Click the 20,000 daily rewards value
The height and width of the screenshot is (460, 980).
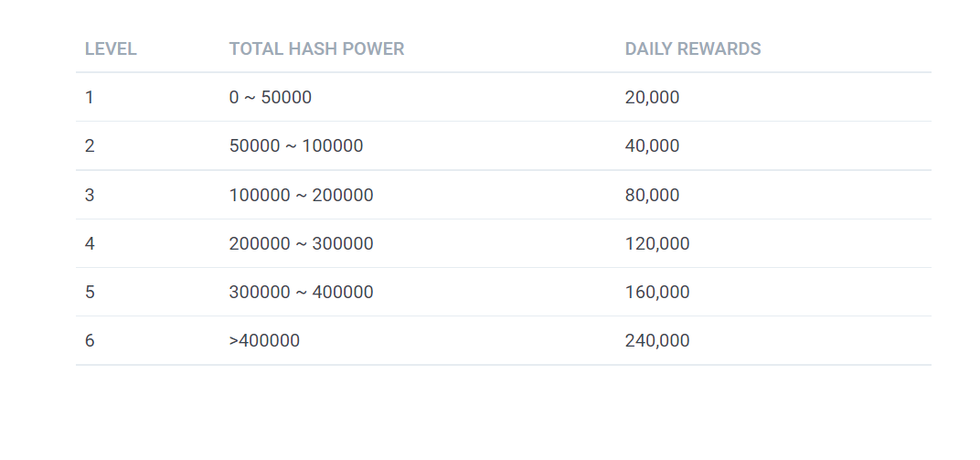652,98
